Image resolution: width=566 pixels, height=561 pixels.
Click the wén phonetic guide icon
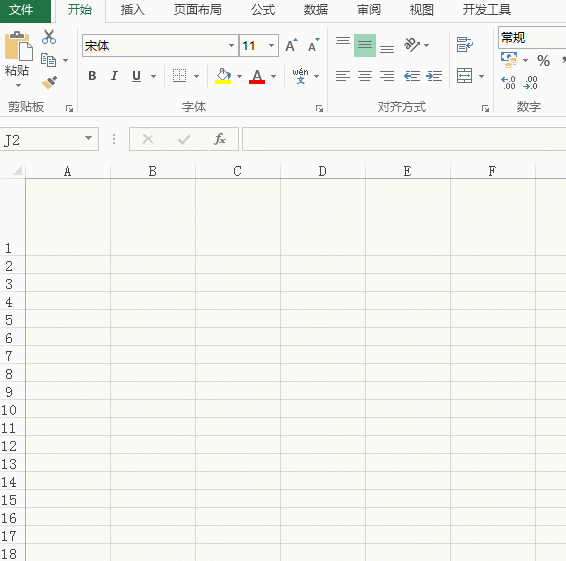coord(300,76)
